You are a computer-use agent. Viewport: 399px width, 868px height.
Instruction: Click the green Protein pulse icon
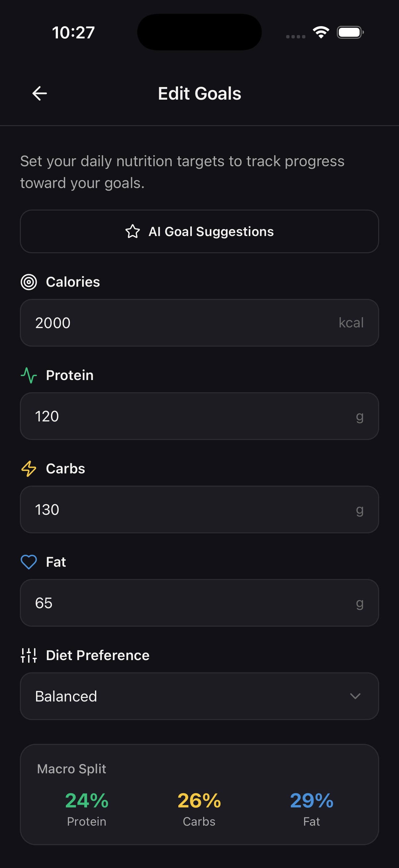pyautogui.click(x=29, y=375)
